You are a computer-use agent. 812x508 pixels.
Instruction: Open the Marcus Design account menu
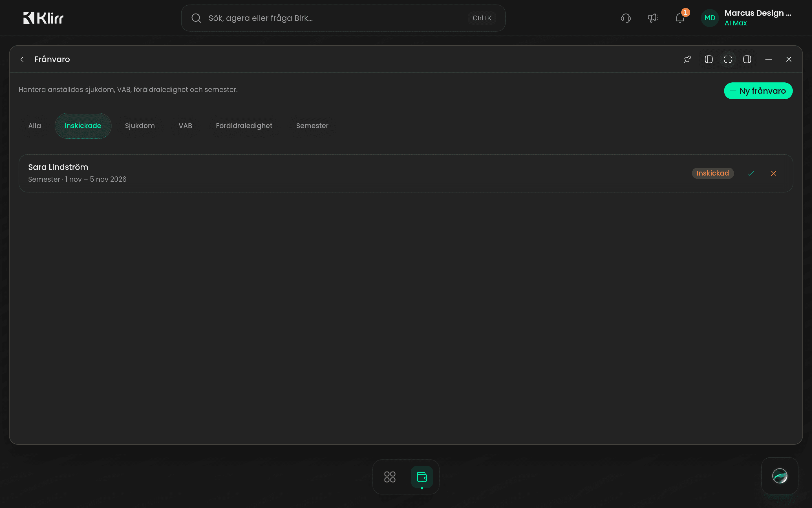(x=758, y=13)
